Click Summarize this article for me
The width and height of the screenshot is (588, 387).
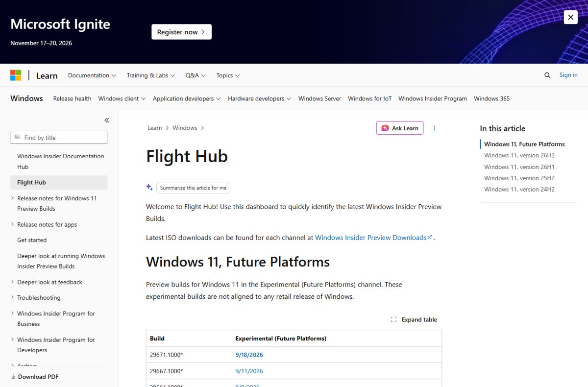click(x=193, y=188)
